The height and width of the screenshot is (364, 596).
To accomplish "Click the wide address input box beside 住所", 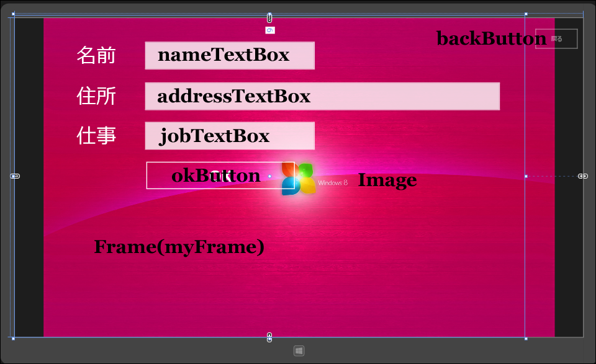I will [322, 96].
